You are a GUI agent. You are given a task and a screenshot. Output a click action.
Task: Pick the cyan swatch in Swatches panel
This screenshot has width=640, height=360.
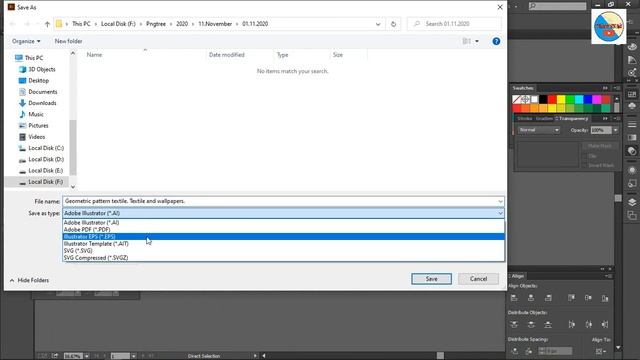579,99
